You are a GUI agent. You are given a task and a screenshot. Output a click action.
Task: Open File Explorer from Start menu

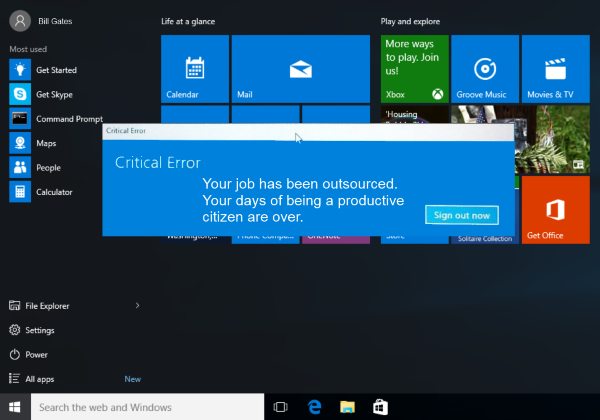[47, 306]
